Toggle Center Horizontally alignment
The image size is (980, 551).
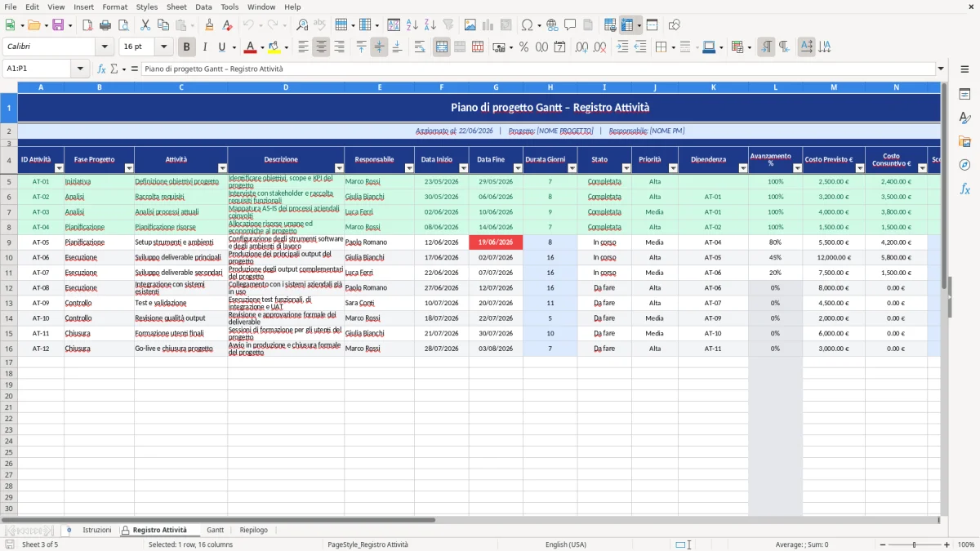tap(321, 47)
